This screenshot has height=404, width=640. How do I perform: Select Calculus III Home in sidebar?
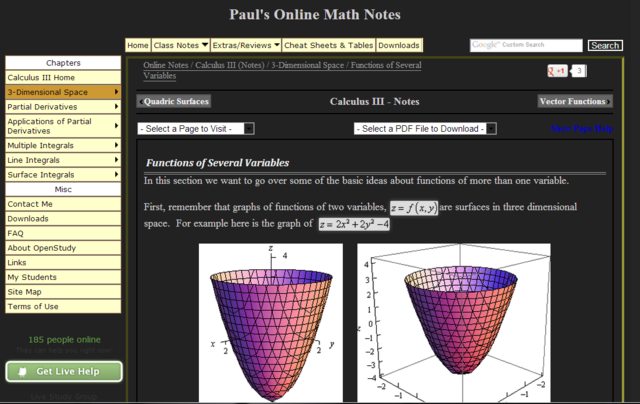(63, 78)
